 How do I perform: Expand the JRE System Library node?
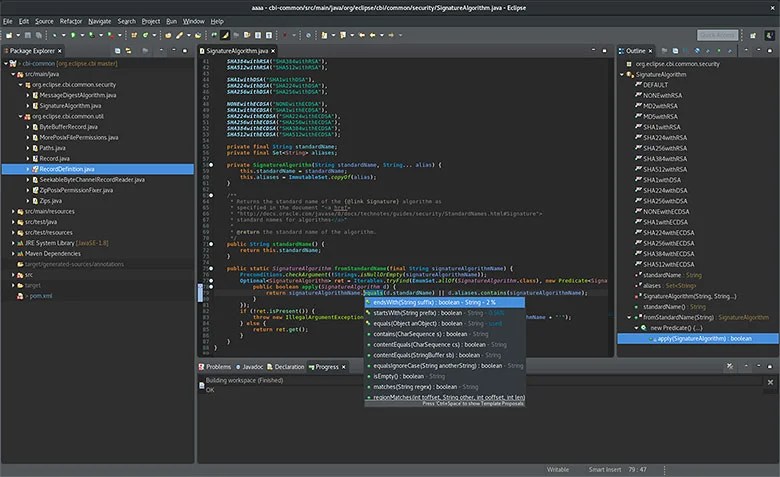coord(13,242)
